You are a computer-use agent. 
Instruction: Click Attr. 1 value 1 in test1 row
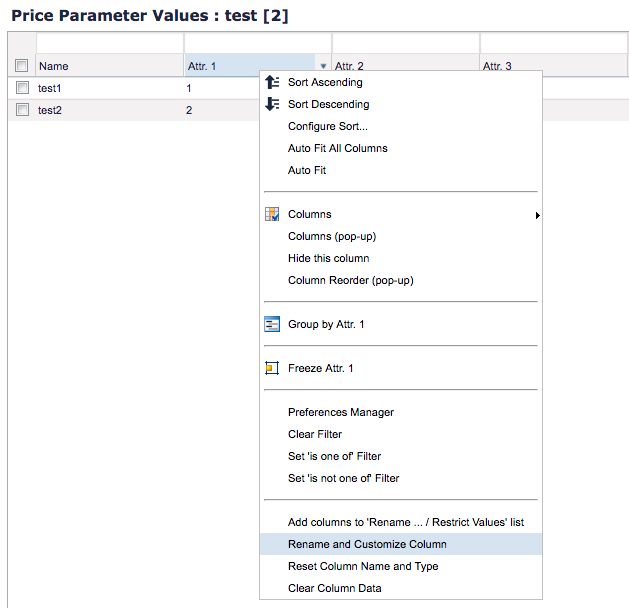click(189, 88)
